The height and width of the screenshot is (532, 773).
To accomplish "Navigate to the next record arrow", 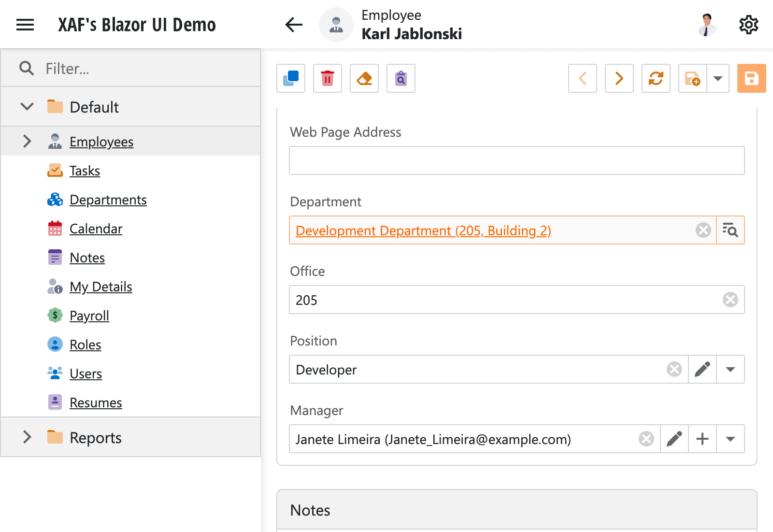I will (619, 78).
